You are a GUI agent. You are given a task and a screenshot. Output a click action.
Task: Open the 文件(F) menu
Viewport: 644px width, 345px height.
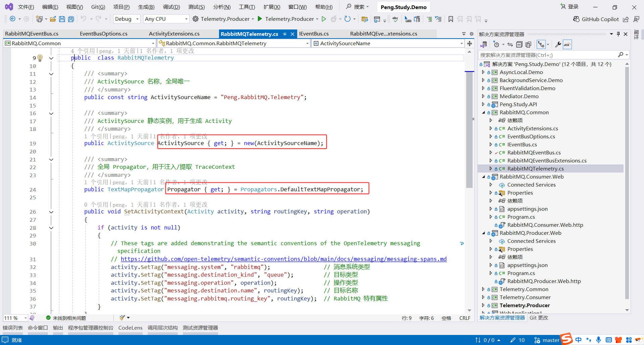click(x=26, y=7)
